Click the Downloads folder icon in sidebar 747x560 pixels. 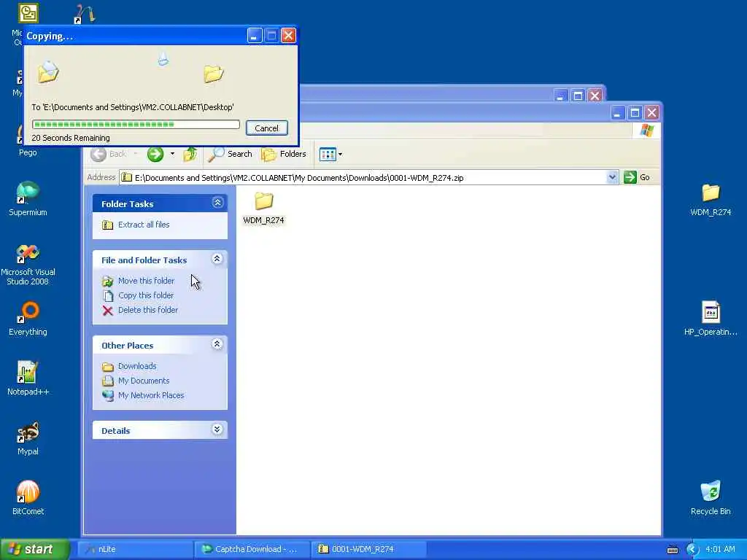coord(108,367)
